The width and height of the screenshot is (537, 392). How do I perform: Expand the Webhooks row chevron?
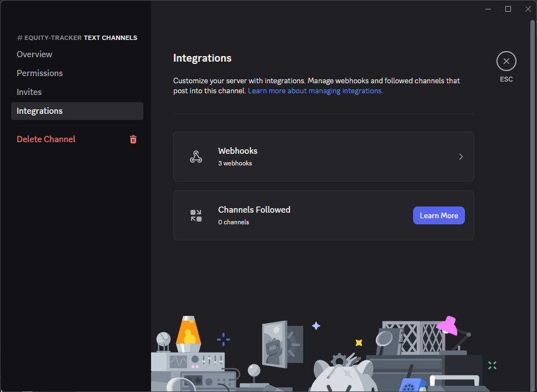tap(460, 157)
